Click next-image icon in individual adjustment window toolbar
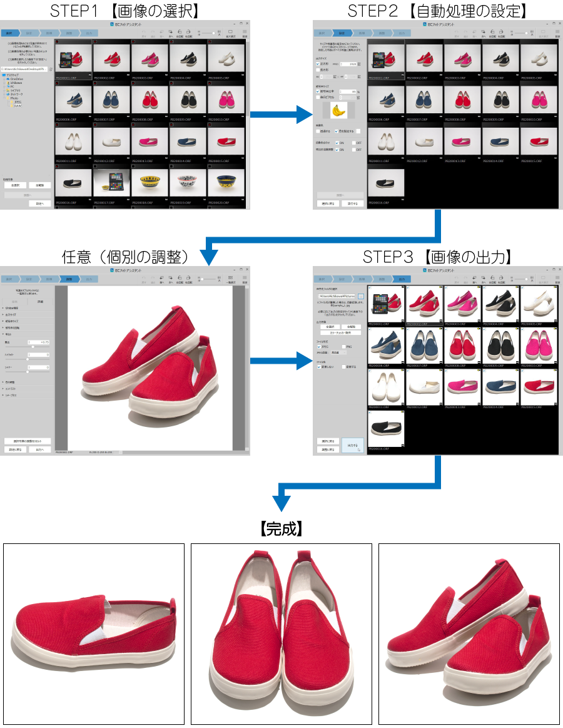This screenshot has width=563, height=728. [x=170, y=278]
